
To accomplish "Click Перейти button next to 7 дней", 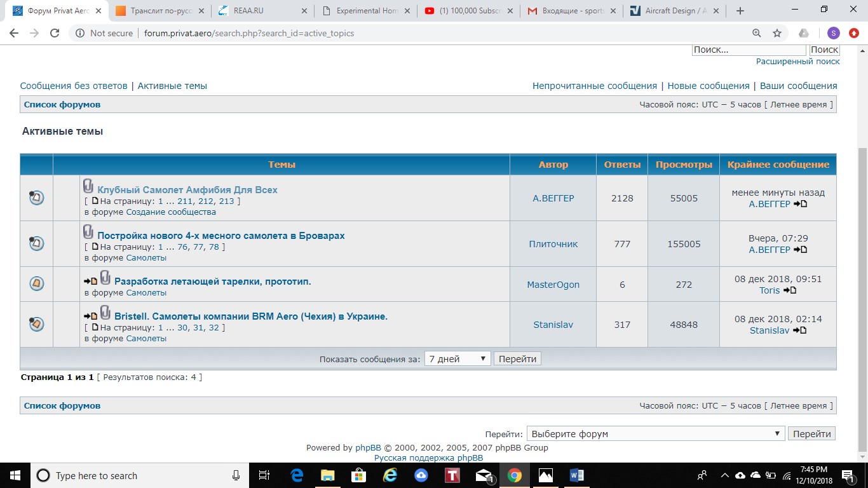I will (517, 359).
